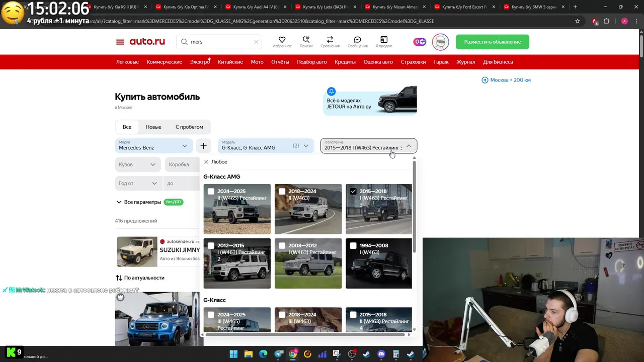Bookmark this page with star icon
Screen dimensions: 644x362
[x=578, y=21]
